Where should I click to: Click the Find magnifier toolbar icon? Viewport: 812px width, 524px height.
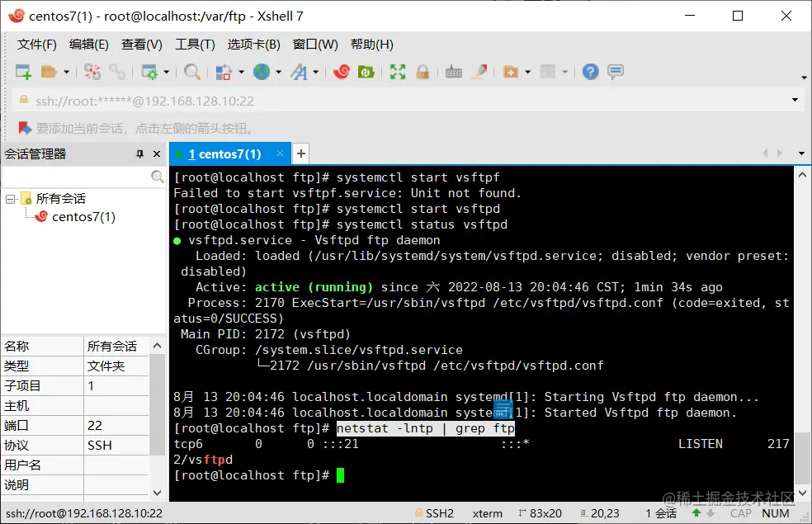click(x=191, y=72)
